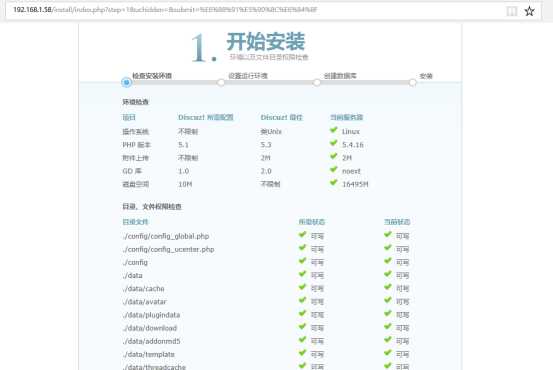
Task: Click required-status check for config_ucenter.php
Action: coord(302,248)
